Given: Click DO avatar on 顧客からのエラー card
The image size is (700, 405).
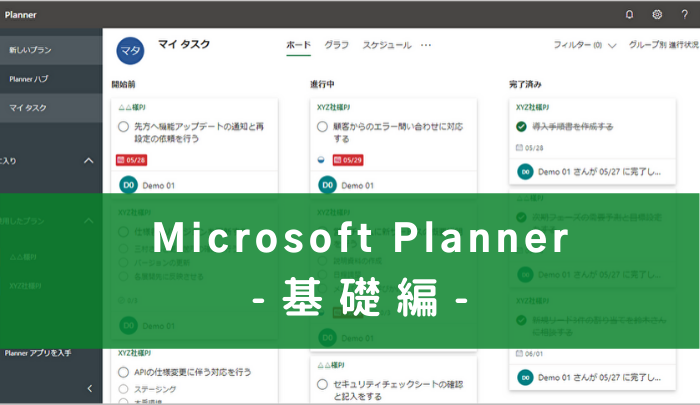Looking at the screenshot, I should pos(327,185).
